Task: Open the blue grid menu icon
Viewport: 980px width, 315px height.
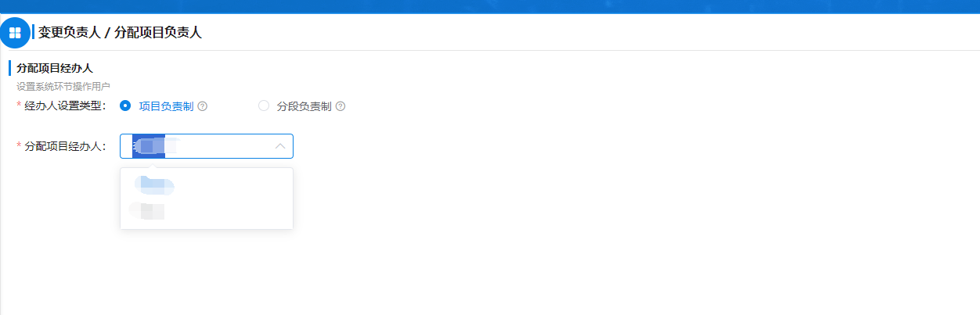Action: click(14, 33)
